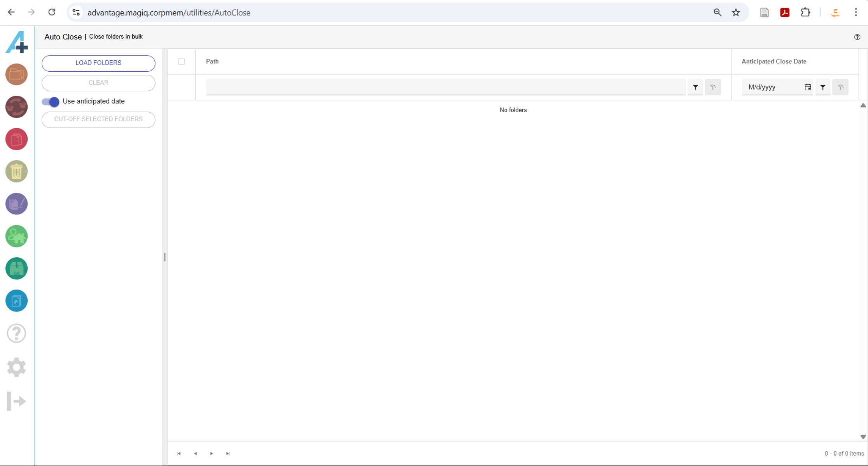
Task: Open the teal archive box sidebar icon
Action: click(x=16, y=268)
